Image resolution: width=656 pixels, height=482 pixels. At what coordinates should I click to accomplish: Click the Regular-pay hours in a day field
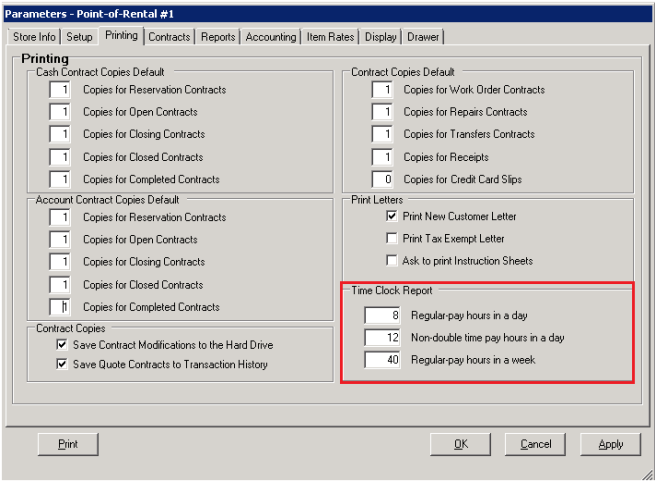[382, 315]
